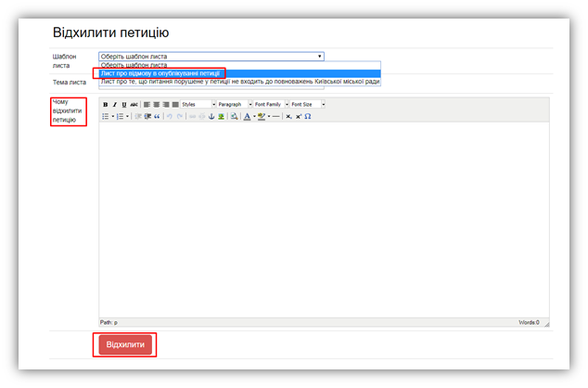Apply strikethrough with the ABC icon
This screenshot has height=388, width=588.
134,104
